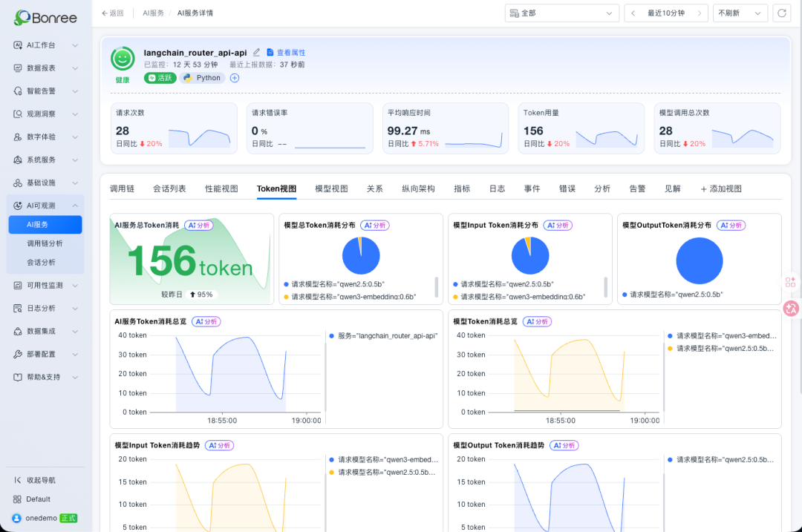The image size is (802, 532).
Task: Collapse the AI可观测 sidebar menu
Action: pyautogui.click(x=45, y=206)
